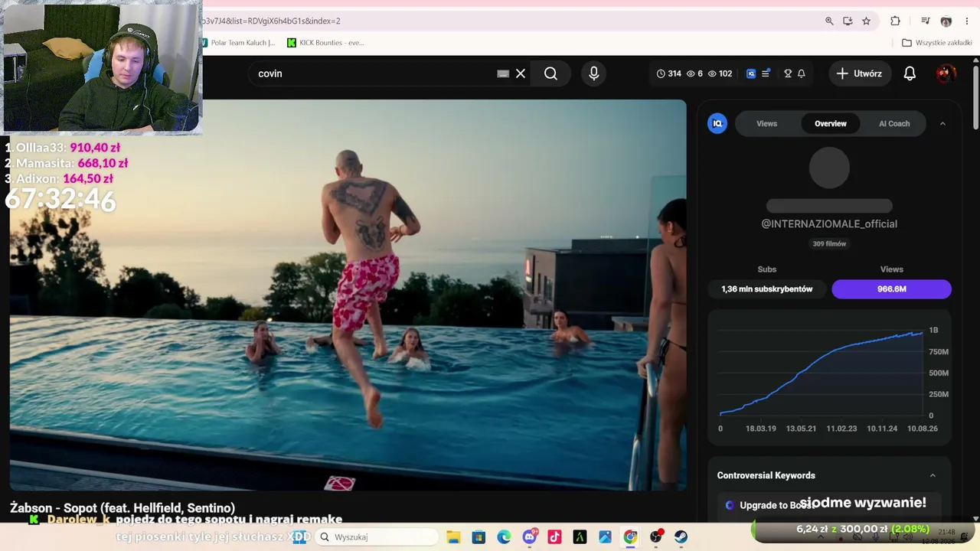Image resolution: width=980 pixels, height=551 pixels.
Task: Click the YouTube search magnifier button
Action: tap(550, 73)
